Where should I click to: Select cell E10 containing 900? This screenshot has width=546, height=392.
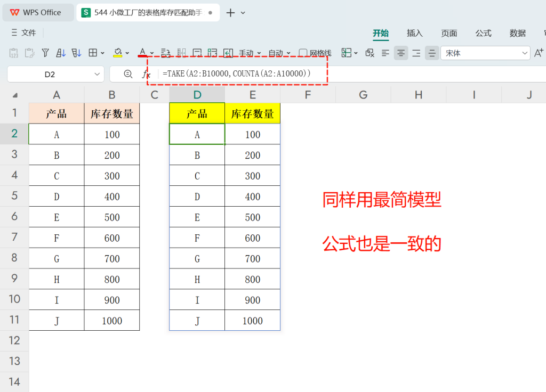point(252,300)
